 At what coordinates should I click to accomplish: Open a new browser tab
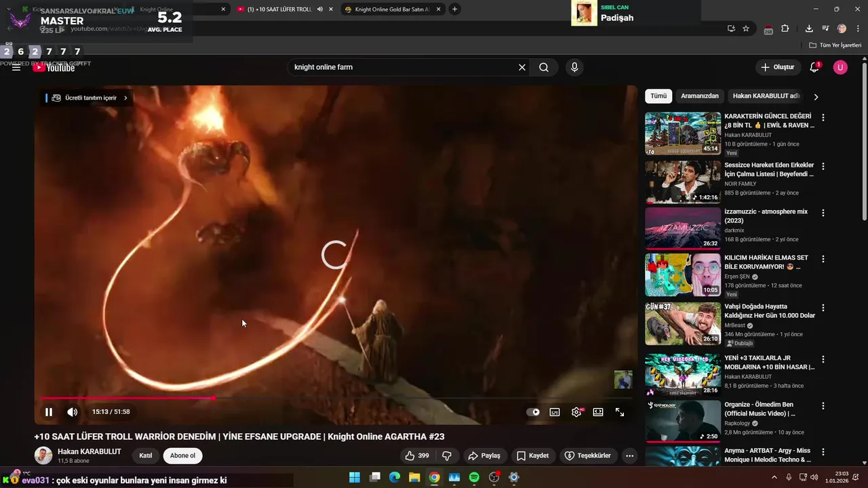click(x=454, y=9)
